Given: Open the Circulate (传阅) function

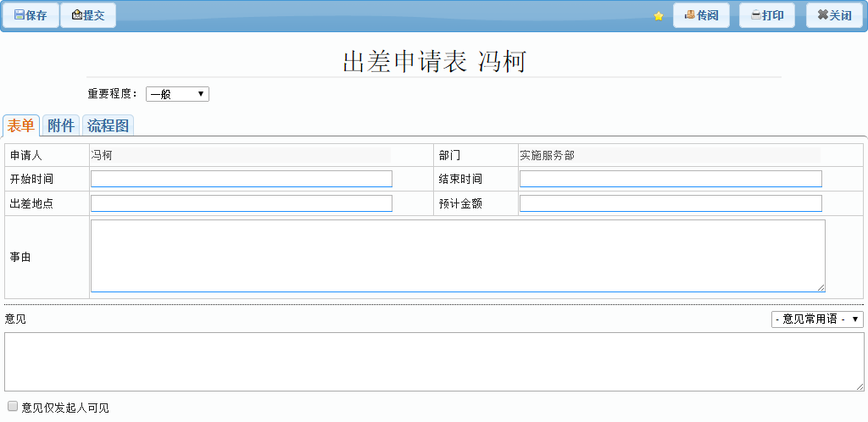Looking at the screenshot, I should [701, 15].
